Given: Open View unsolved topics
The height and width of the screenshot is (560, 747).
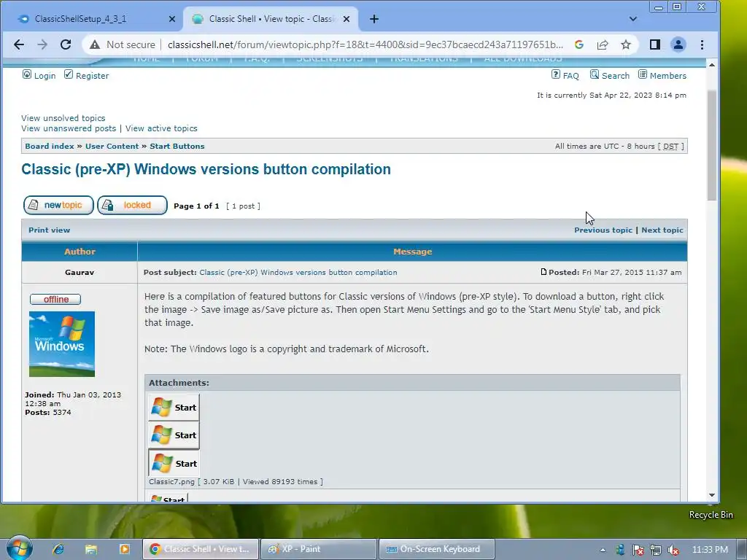Looking at the screenshot, I should point(63,117).
